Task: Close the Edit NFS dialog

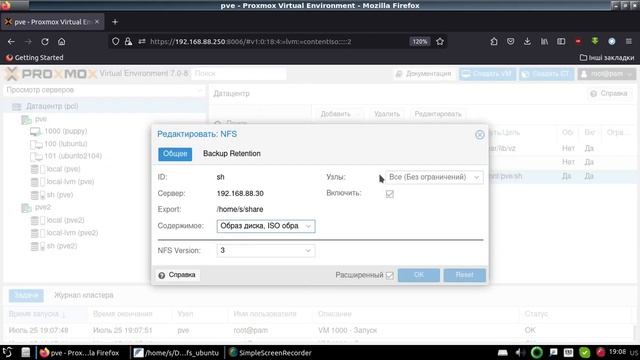Action: (480, 135)
